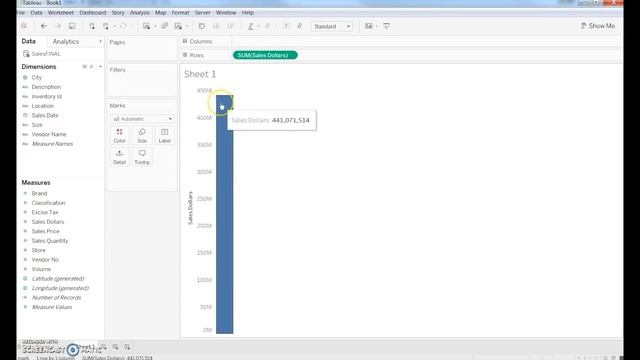Select the Sales Quantity measure field
The image size is (640, 360).
[50, 241]
